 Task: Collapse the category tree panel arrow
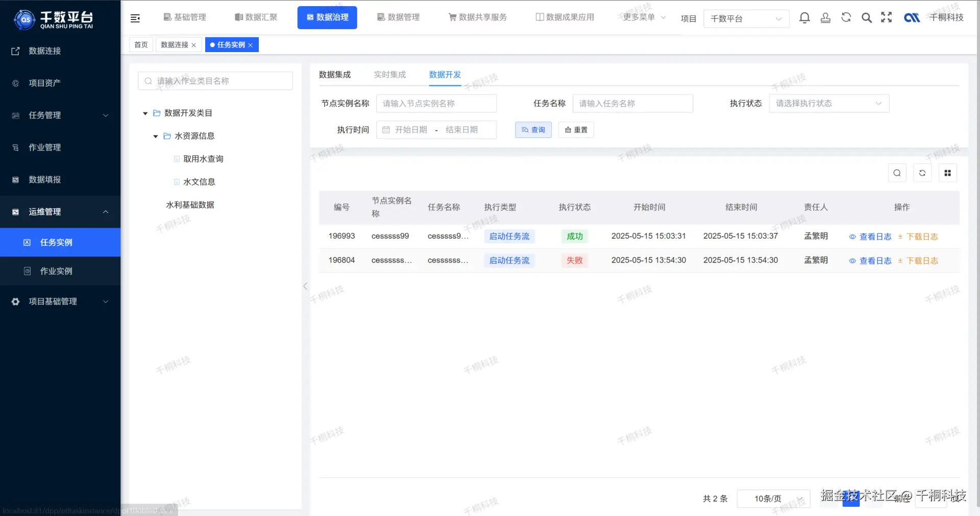tap(305, 286)
